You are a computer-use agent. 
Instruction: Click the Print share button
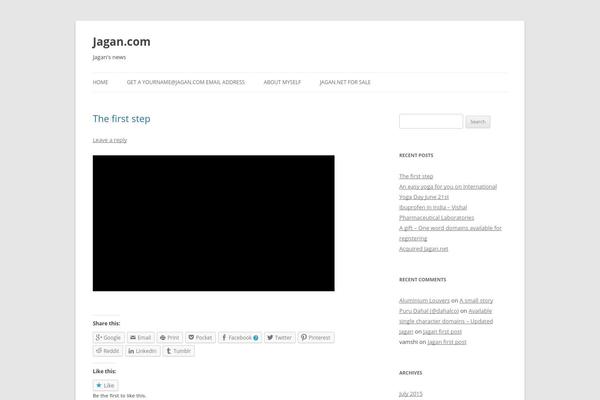pyautogui.click(x=170, y=338)
